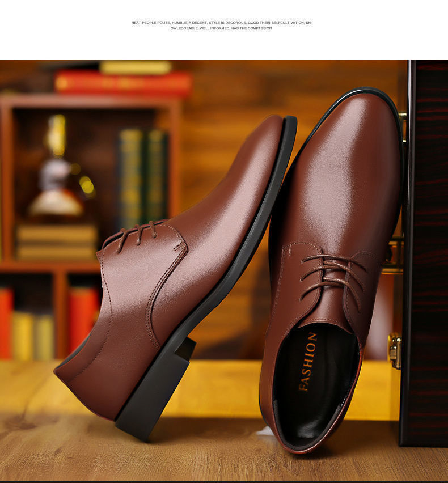Select the caption text at the top
Screen dimensions: 448x483
[x=221, y=26]
